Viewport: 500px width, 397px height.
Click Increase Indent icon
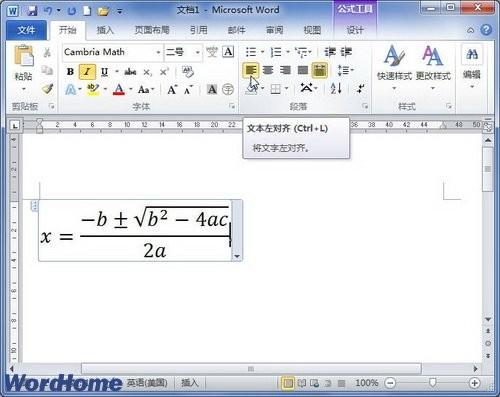tap(346, 52)
